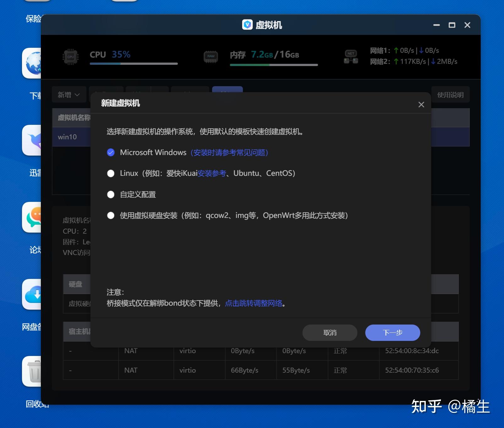
Task: Open the recycle bin desktop icon
Action: click(x=32, y=371)
